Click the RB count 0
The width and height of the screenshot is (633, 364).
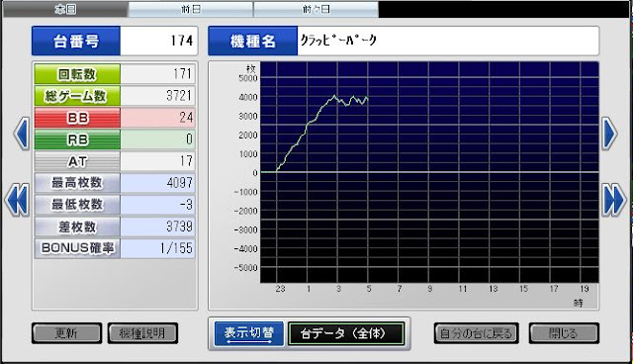pyautogui.click(x=158, y=139)
